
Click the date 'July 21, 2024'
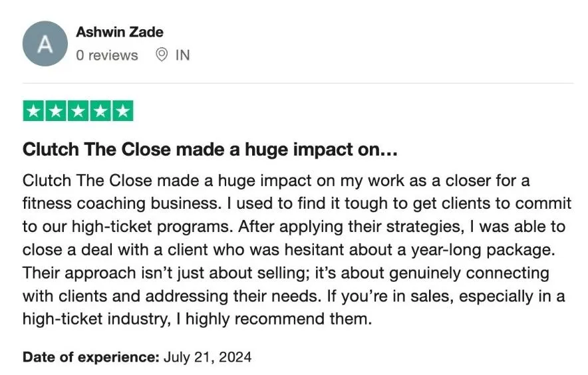click(208, 357)
